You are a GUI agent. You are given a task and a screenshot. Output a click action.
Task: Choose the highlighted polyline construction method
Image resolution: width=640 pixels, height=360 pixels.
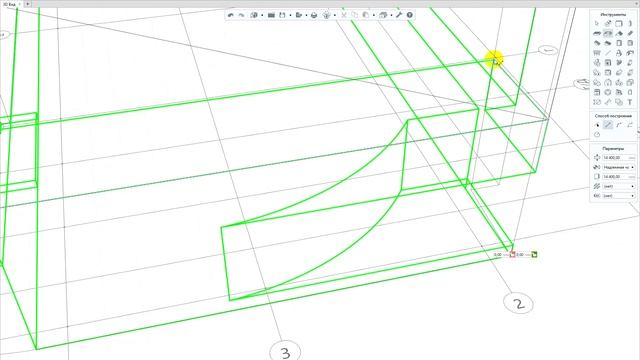[x=608, y=125]
